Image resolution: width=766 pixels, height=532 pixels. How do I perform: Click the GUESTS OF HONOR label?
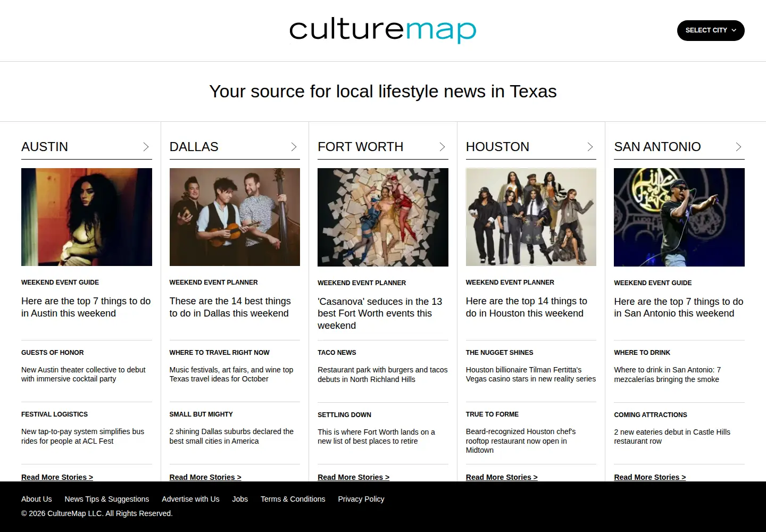click(x=53, y=353)
